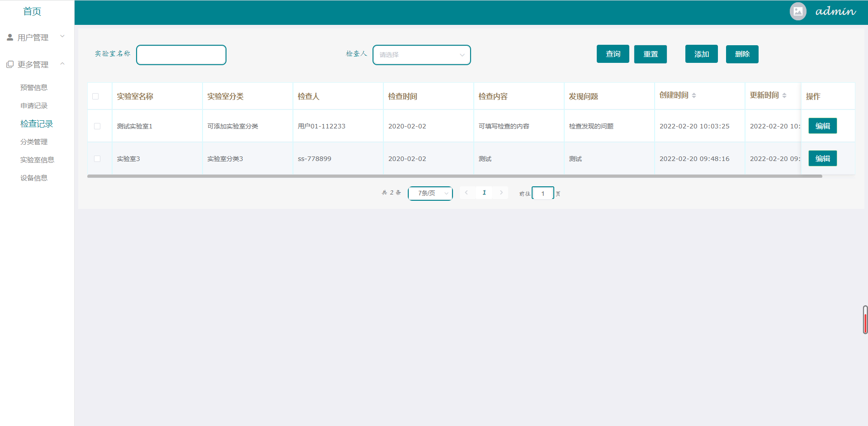Click the admin username label
This screenshot has width=868, height=426.
[836, 11]
